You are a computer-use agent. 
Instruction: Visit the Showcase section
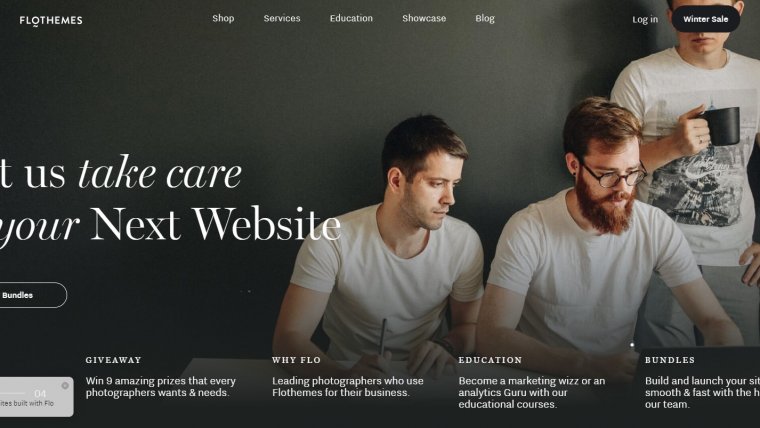(424, 18)
